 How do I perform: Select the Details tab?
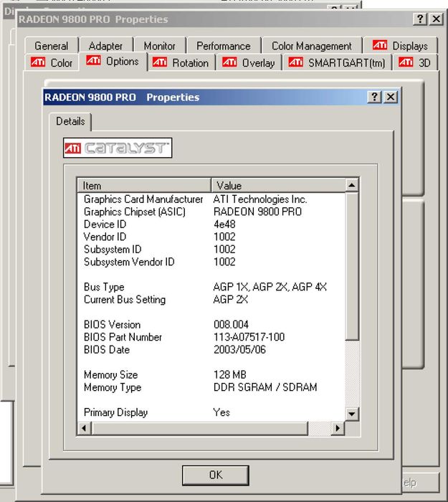[x=70, y=121]
